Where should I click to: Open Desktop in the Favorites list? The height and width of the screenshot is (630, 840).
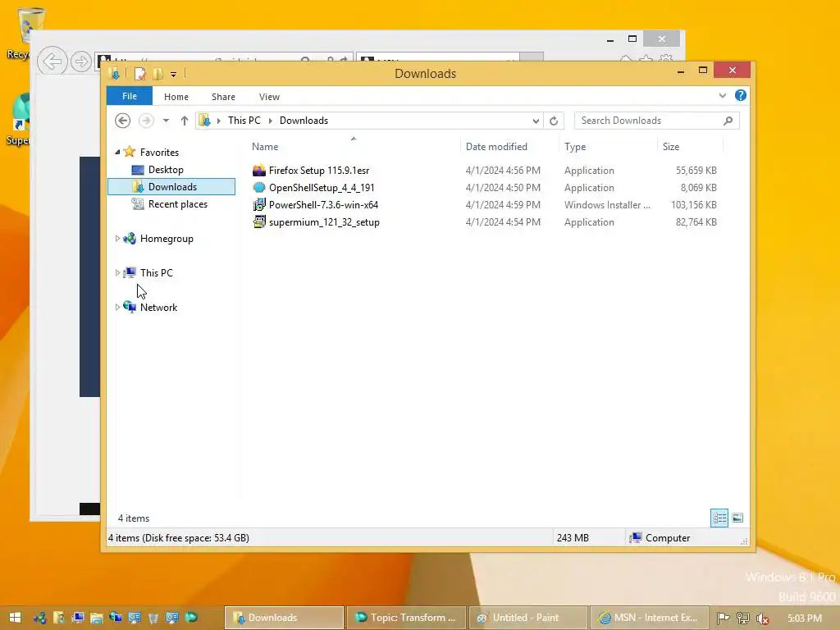coord(166,170)
